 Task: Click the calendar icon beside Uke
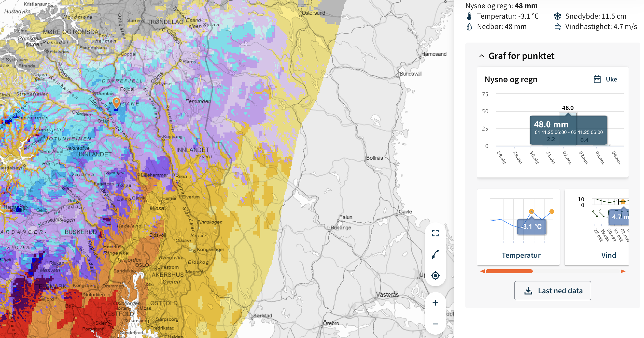point(597,79)
